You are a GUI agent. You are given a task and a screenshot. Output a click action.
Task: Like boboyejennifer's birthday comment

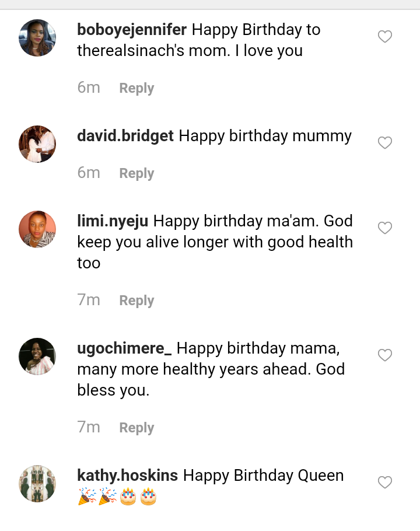tap(385, 37)
